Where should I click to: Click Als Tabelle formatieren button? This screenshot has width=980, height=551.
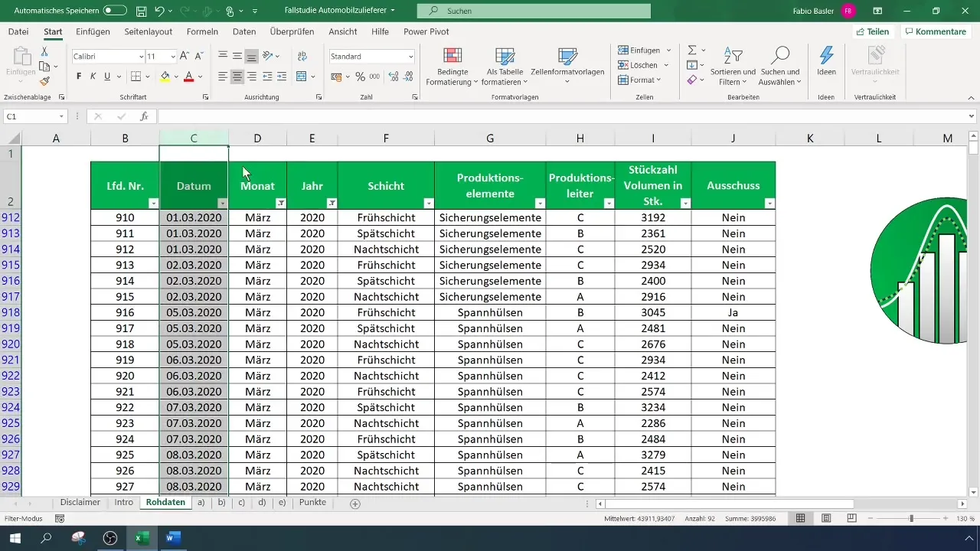tap(505, 67)
